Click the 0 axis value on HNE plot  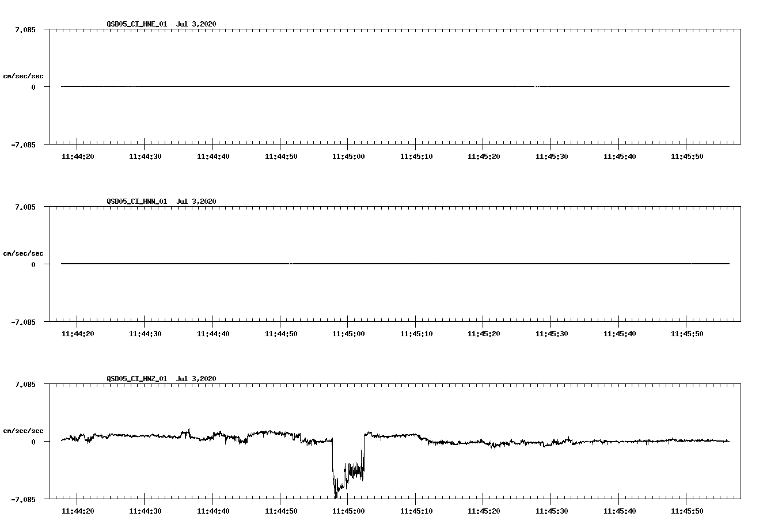[x=33, y=88]
